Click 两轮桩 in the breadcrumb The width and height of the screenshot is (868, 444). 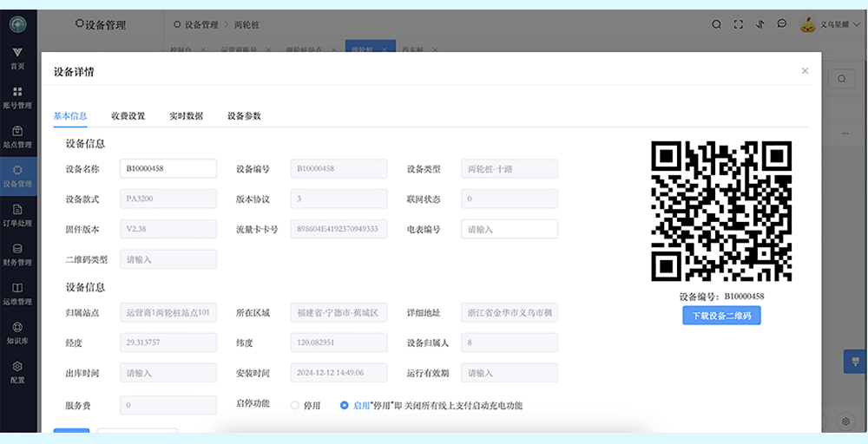coord(247,25)
